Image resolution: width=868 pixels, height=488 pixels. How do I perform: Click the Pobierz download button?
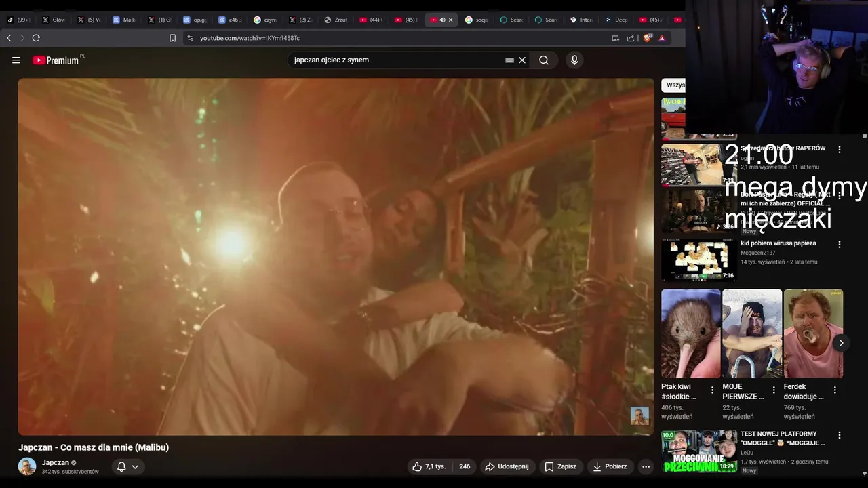tap(609, 466)
